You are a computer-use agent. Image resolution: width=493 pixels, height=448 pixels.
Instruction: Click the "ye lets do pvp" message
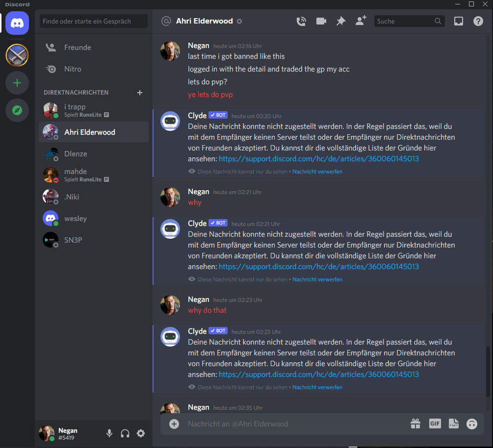click(x=210, y=95)
